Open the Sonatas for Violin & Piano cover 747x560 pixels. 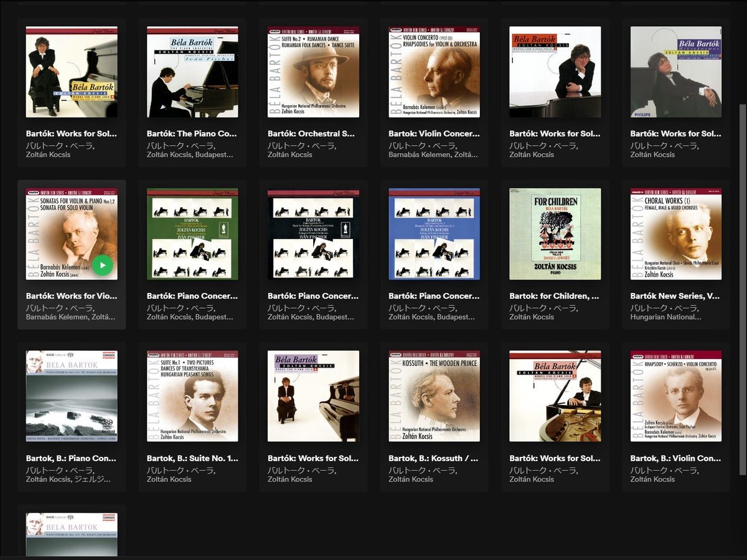pos(72,234)
